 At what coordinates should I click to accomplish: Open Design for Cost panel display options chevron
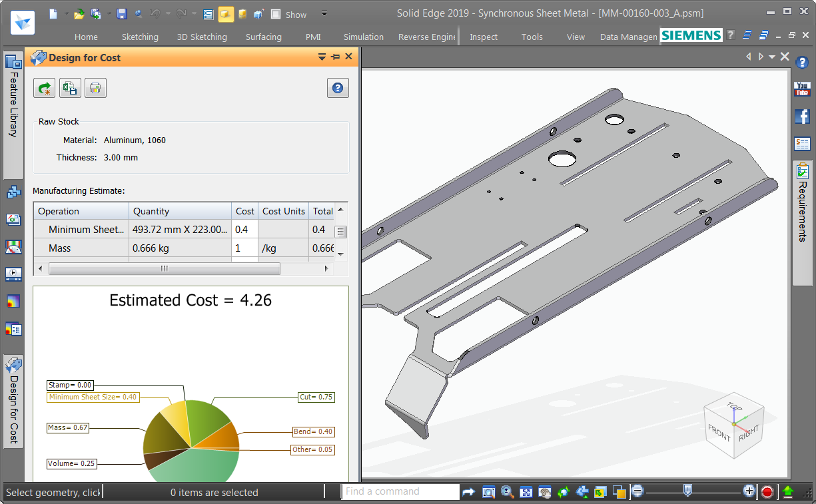tap(322, 57)
